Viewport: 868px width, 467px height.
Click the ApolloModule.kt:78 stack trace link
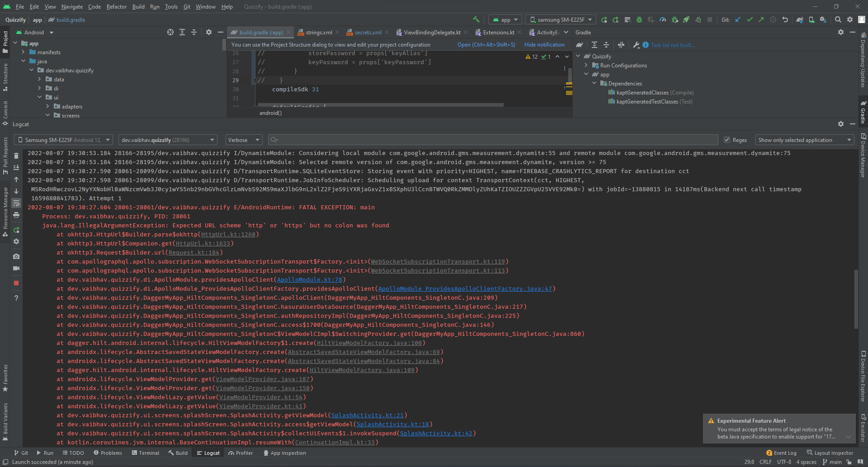[x=309, y=279]
